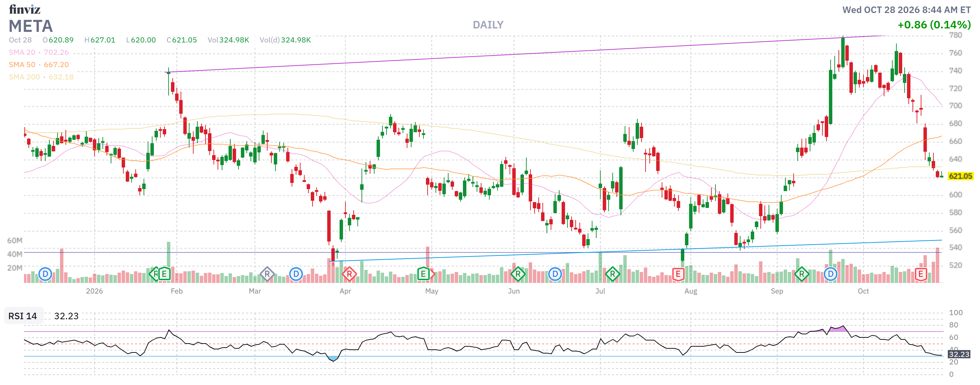Image resolution: width=980 pixels, height=385 pixels.
Task: Open the blue D dividend marker in mid-June
Action: pyautogui.click(x=555, y=274)
